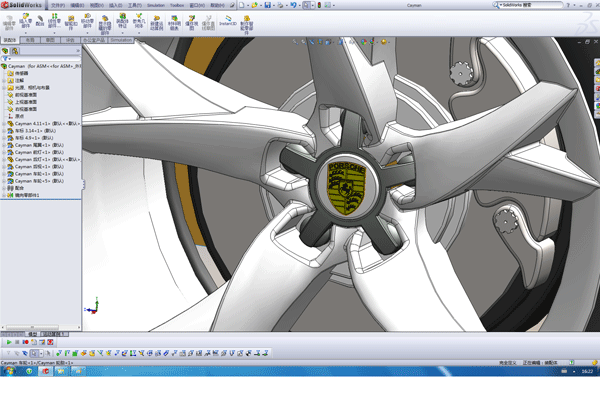The width and height of the screenshot is (600, 400).
Task: Select Cayman 车轮<5> in the tree
Action: [39, 181]
